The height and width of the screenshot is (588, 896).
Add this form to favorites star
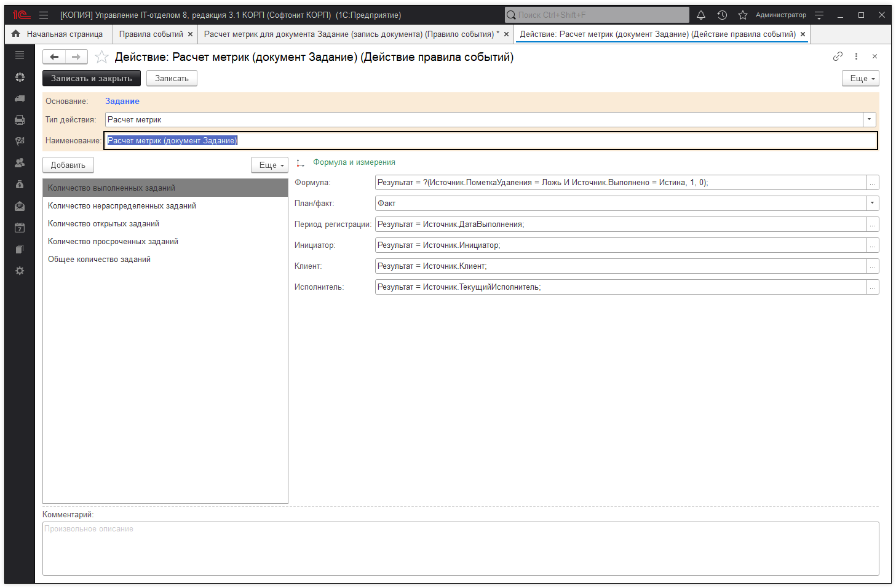[102, 57]
